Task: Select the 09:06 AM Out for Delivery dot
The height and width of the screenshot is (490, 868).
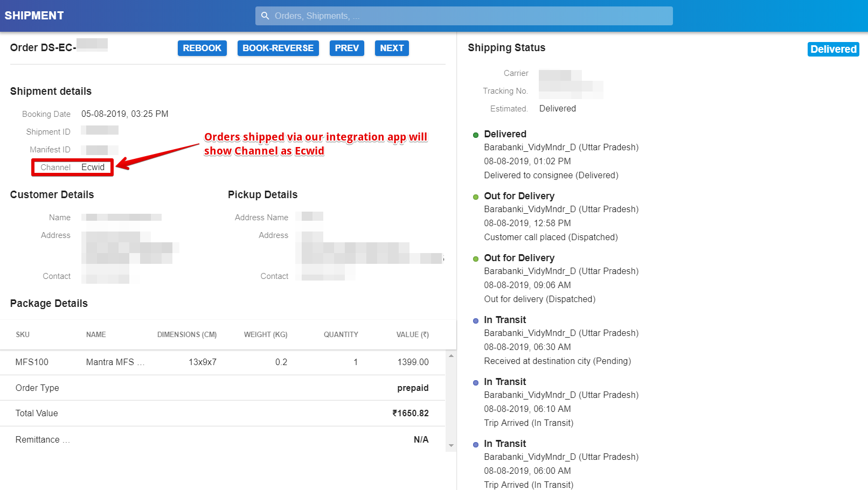Action: 476,259
